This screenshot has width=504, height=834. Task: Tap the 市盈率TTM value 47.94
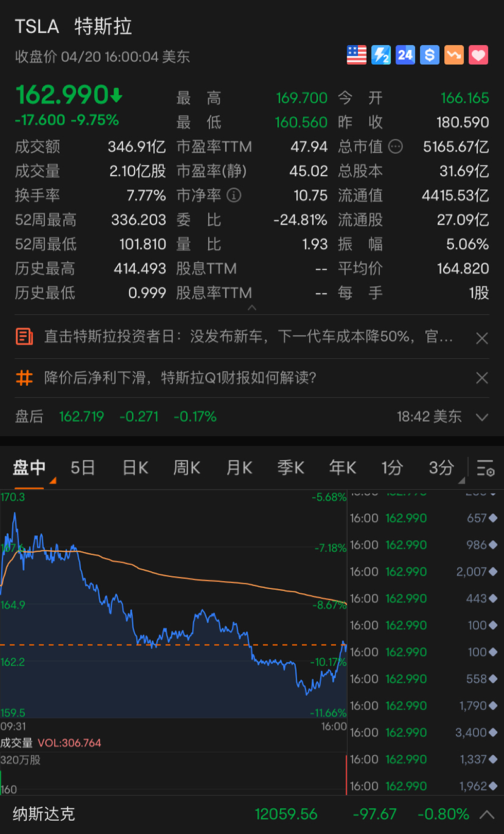click(309, 147)
